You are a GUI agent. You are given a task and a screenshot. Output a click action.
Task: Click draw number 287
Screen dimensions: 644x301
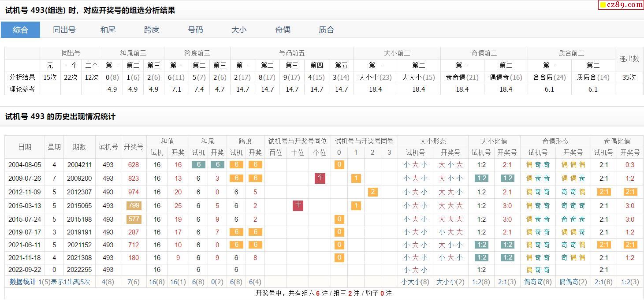(133, 232)
